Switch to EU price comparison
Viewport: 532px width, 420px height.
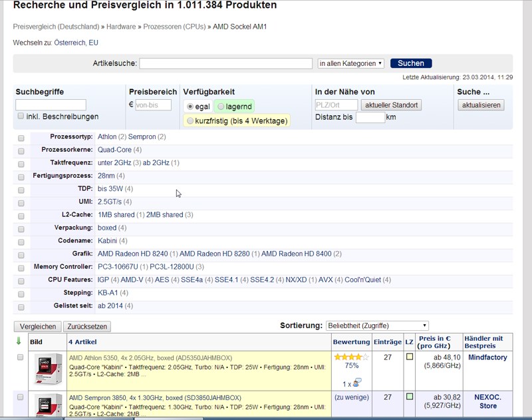(93, 43)
